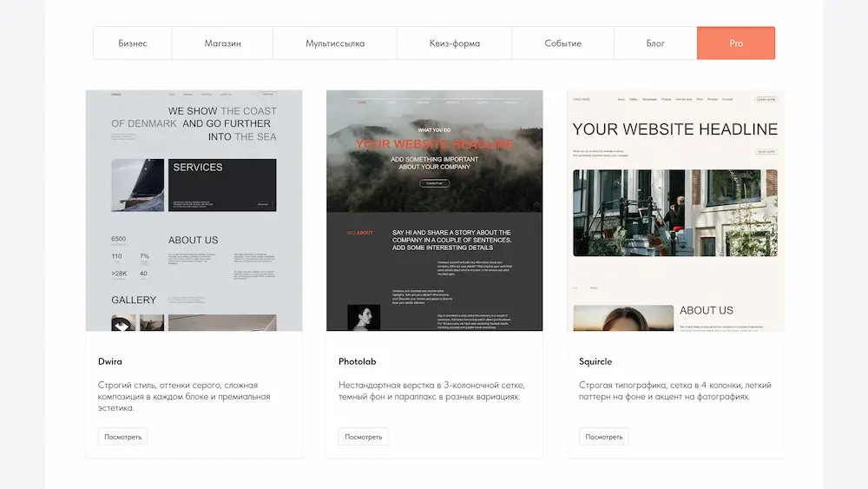
Task: Click the sailboat image in Dwira preview
Action: point(137,185)
